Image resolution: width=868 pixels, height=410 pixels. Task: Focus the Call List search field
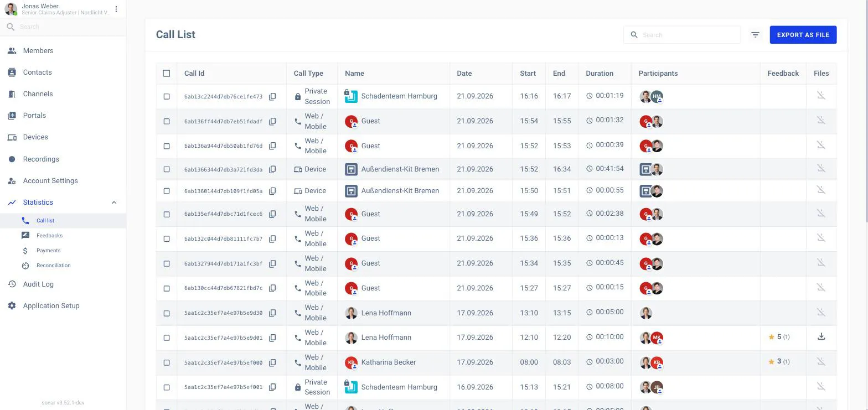click(682, 35)
